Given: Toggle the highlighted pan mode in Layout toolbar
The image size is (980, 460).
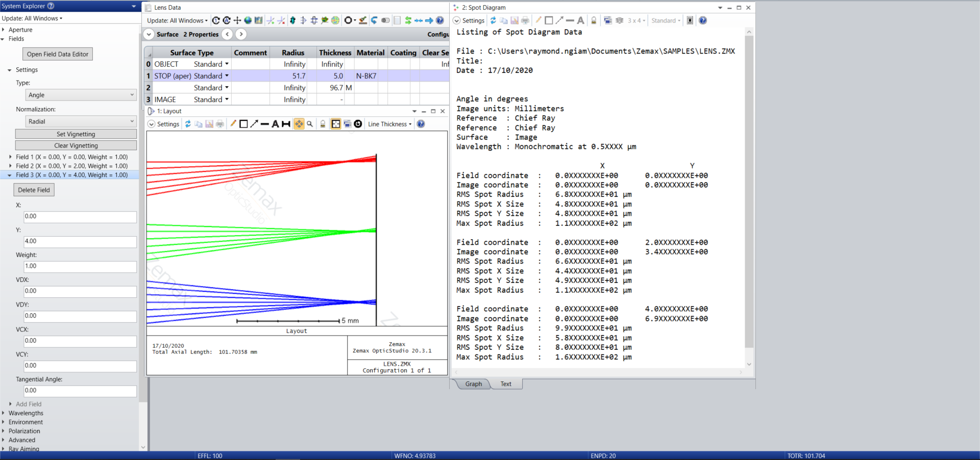Looking at the screenshot, I should tap(299, 124).
